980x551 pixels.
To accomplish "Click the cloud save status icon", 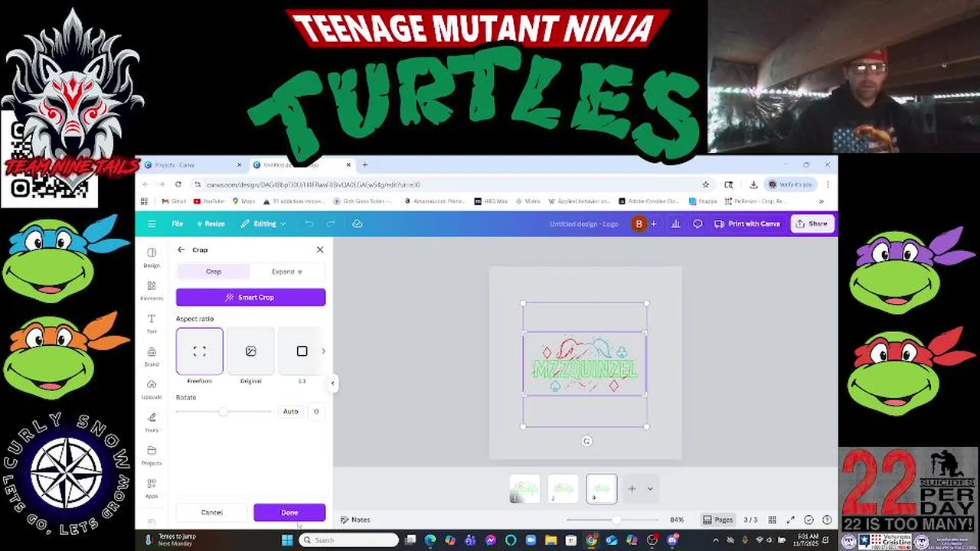I will 357,223.
